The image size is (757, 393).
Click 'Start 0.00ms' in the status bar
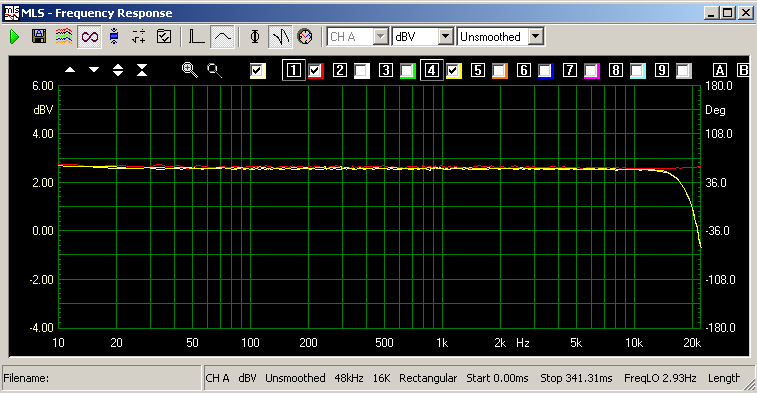click(497, 378)
